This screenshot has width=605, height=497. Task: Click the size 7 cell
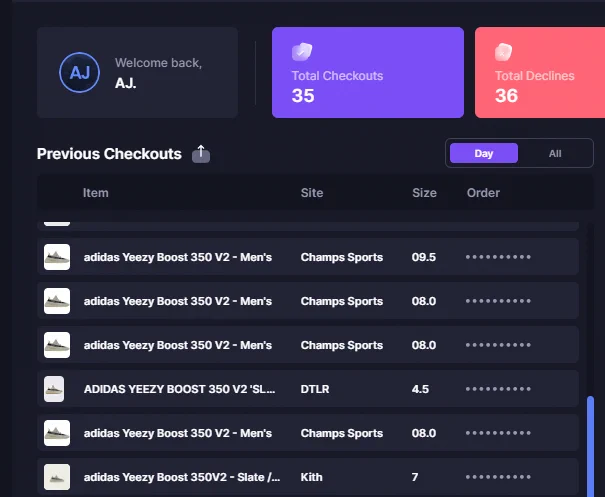(415, 477)
